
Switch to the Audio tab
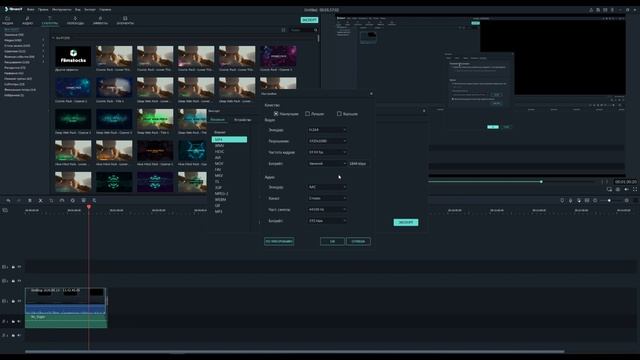(x=27, y=21)
